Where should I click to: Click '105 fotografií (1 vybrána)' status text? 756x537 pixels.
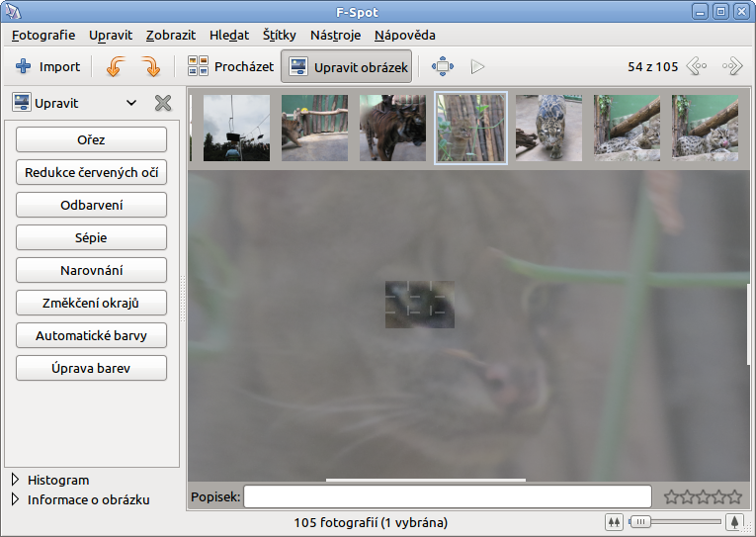[371, 522]
